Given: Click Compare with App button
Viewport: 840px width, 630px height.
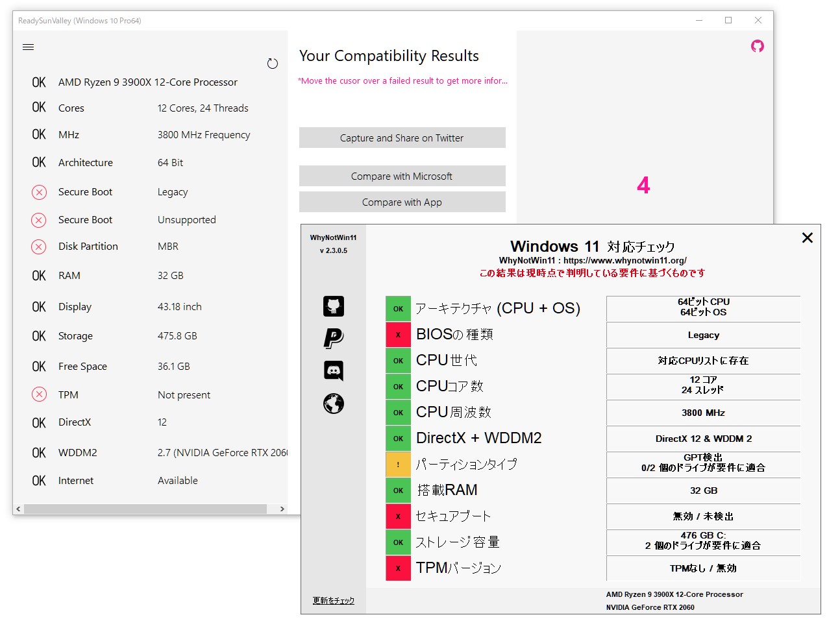Looking at the screenshot, I should [402, 202].
